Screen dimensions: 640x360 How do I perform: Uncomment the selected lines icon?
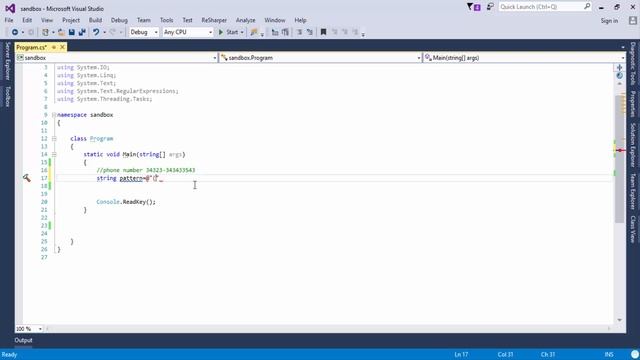click(x=310, y=32)
